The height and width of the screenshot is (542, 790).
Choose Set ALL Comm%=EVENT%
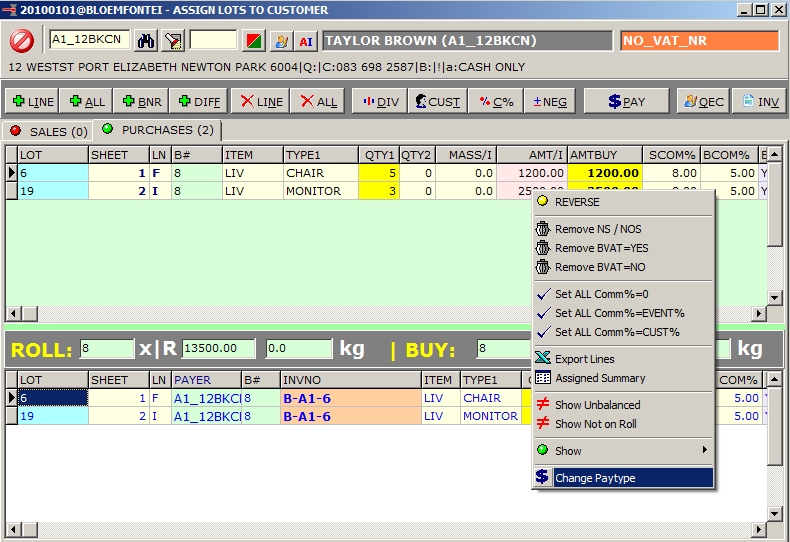(x=624, y=313)
